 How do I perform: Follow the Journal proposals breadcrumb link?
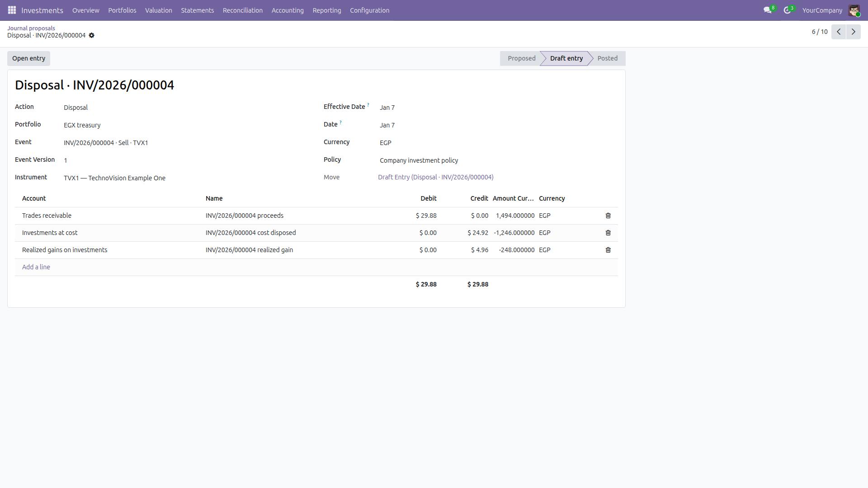[31, 28]
